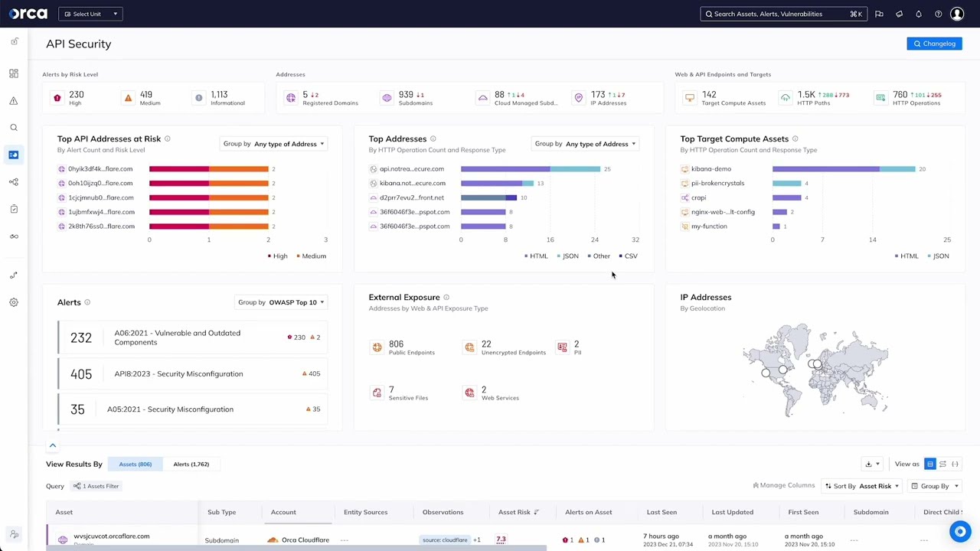
Task: Toggle the Medium legend in risk chart
Action: pyautogui.click(x=311, y=256)
